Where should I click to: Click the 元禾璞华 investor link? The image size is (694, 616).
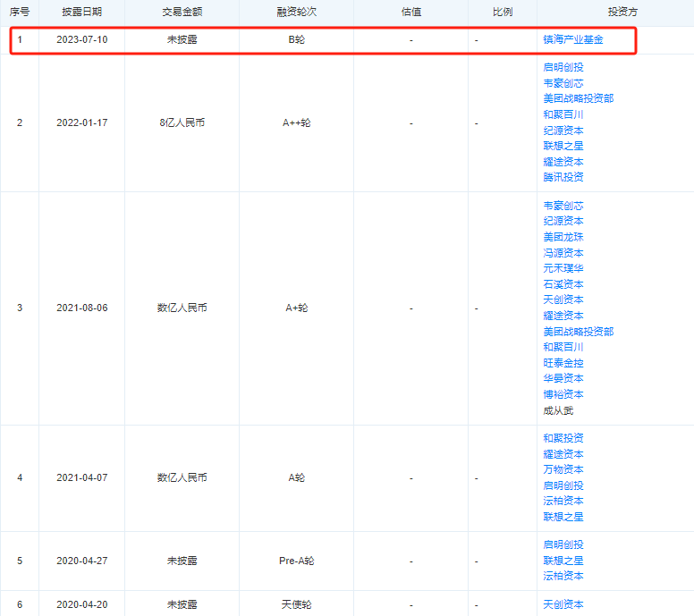point(563,268)
